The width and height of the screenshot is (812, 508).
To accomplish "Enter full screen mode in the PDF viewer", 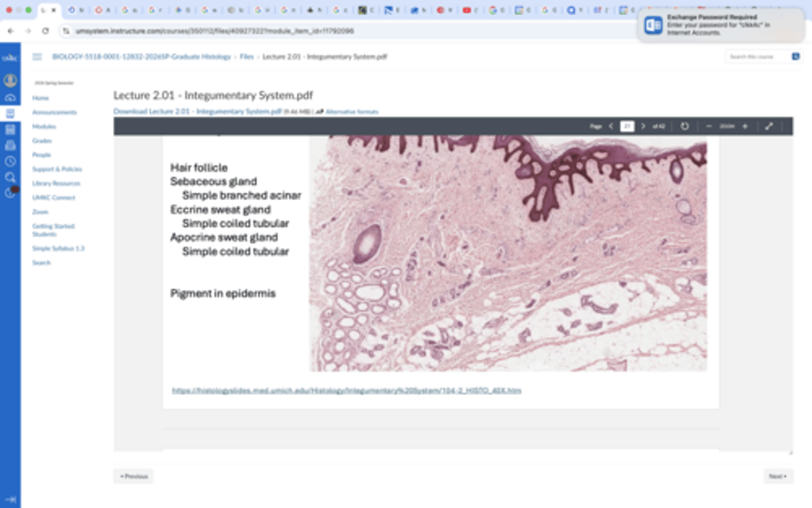I will point(769,126).
